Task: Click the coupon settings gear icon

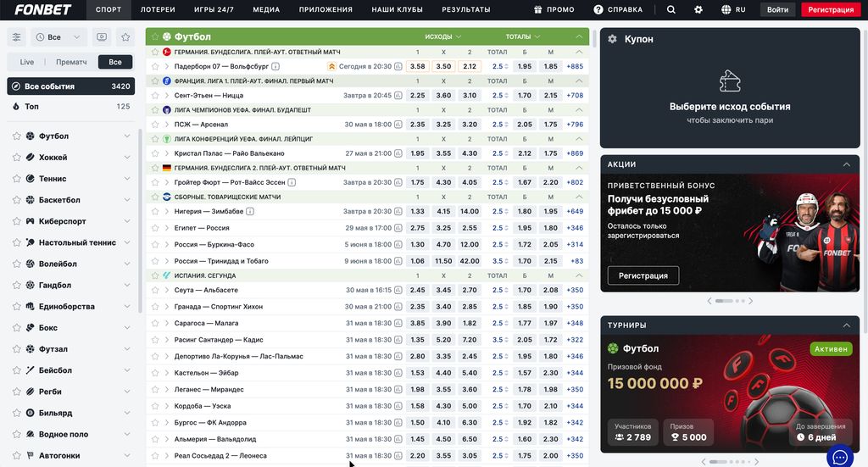Action: 612,39
